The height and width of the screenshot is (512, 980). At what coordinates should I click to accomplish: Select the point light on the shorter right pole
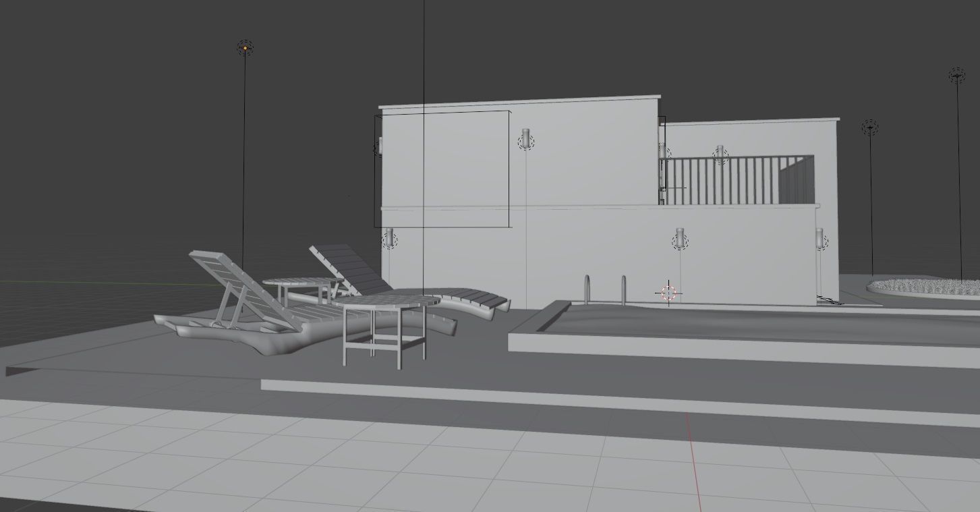click(870, 127)
